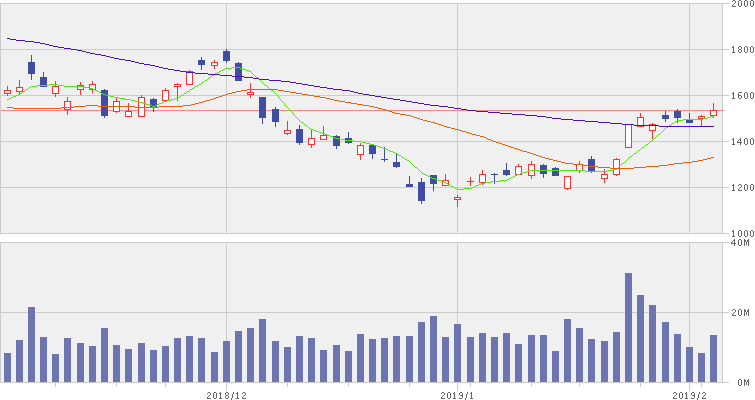The width and height of the screenshot is (755, 400).
Task: Click the 1800 price axis label
Action: pos(741,51)
